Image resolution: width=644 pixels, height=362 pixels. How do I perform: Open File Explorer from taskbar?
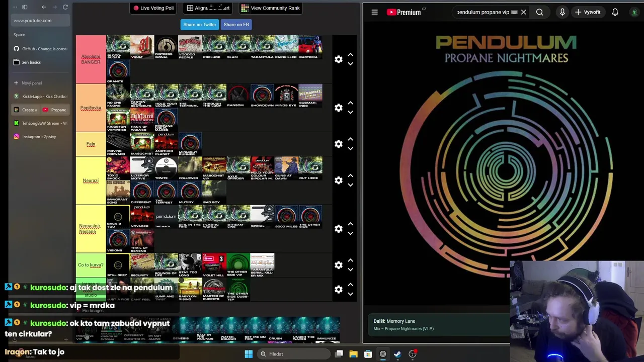click(x=353, y=354)
